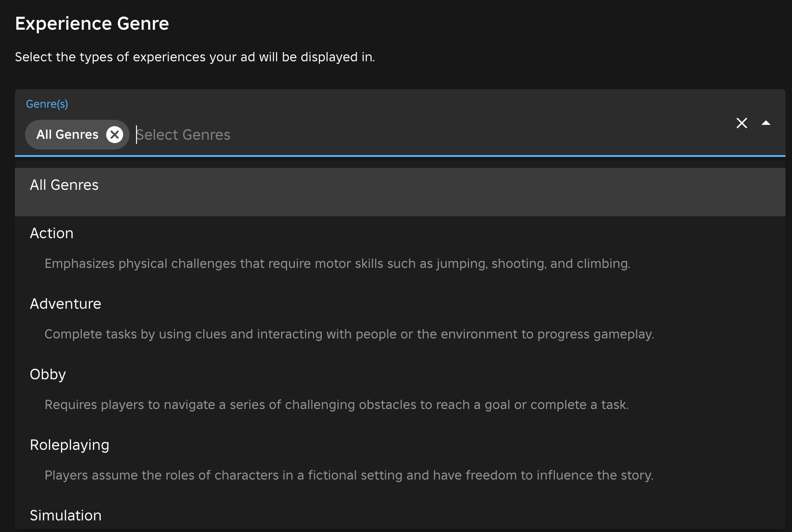Viewport: 792px width, 532px height.
Task: Click the ad display instruction text
Action: (195, 57)
